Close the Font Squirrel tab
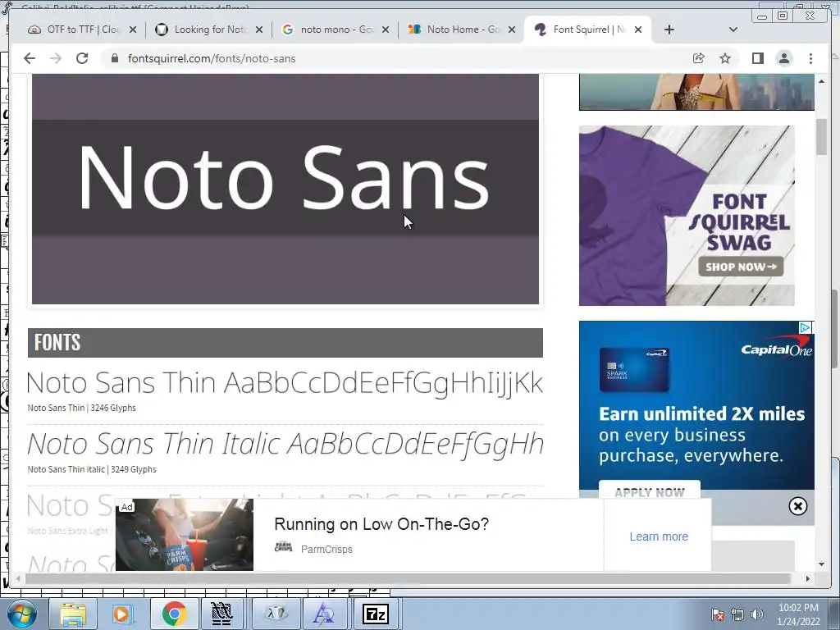 pyautogui.click(x=638, y=30)
